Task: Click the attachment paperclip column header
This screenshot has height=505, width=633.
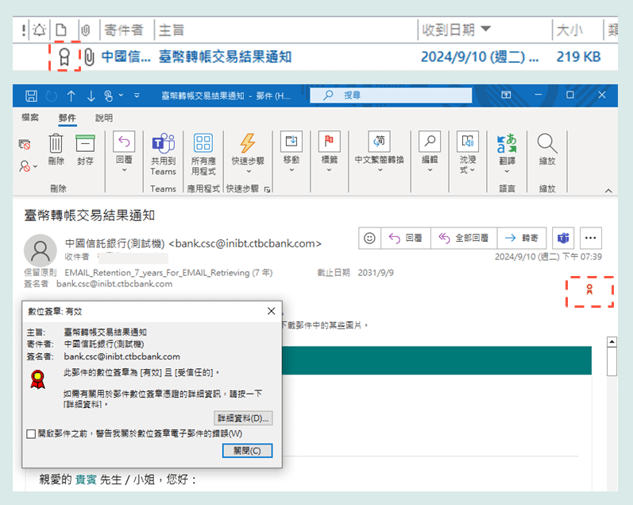Action: tap(86, 30)
